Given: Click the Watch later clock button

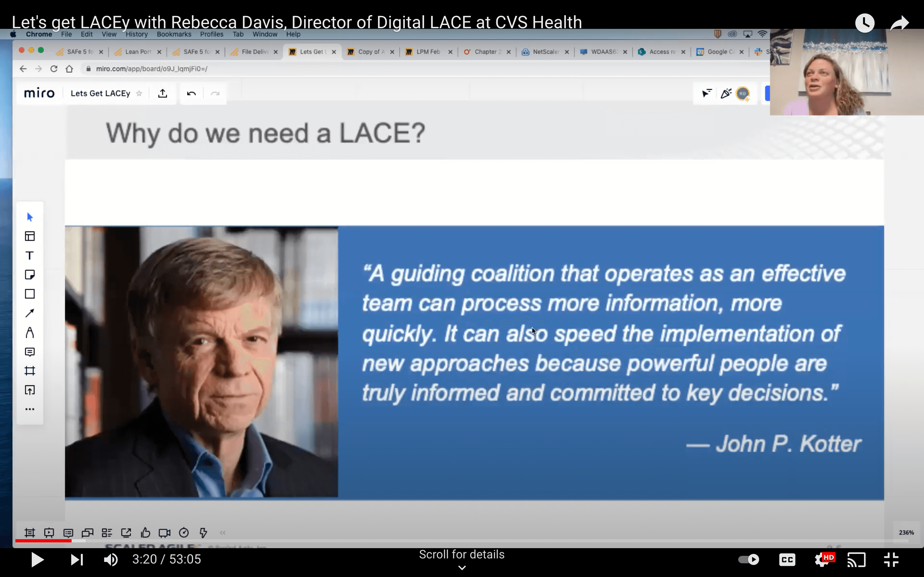Looking at the screenshot, I should pyautogui.click(x=864, y=23).
